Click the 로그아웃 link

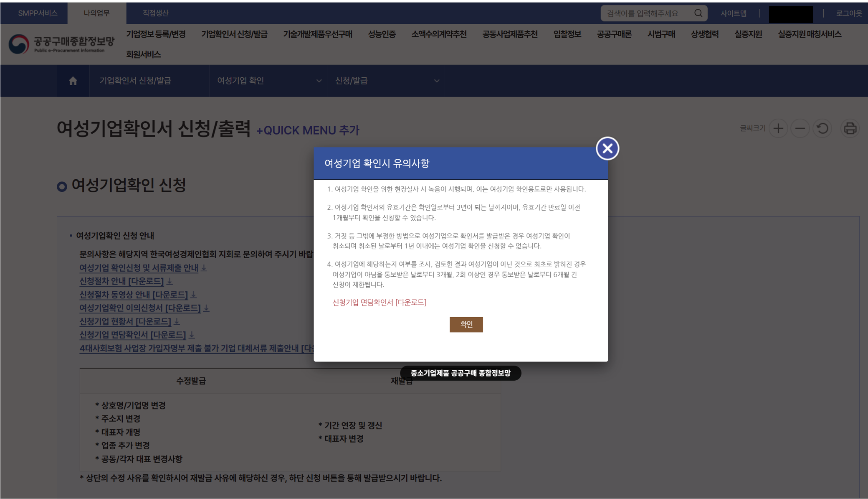tap(848, 13)
